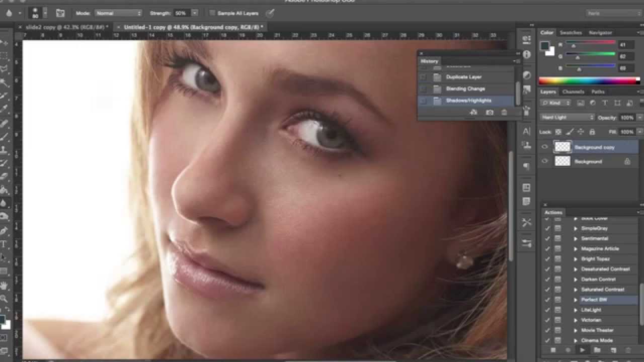
Task: Toggle the Darken Control action checkmark
Action: (547, 279)
